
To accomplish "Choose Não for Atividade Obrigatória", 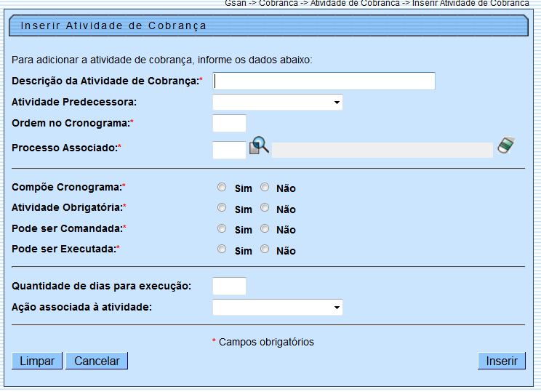I will point(265,207).
